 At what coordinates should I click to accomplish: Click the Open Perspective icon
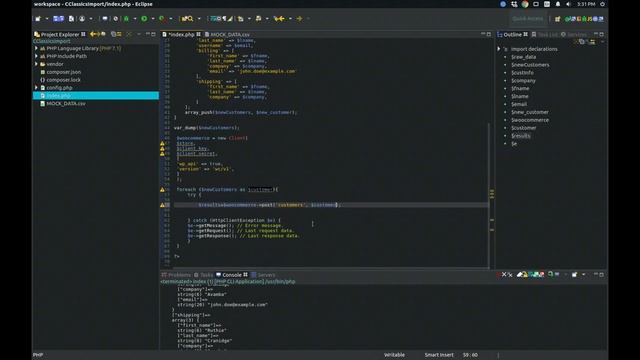tap(558, 19)
